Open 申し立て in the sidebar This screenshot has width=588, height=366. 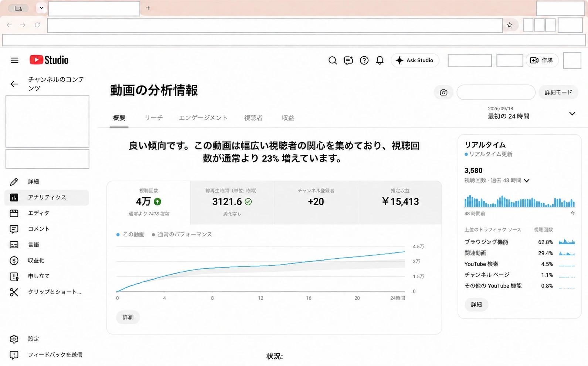[x=47, y=276]
